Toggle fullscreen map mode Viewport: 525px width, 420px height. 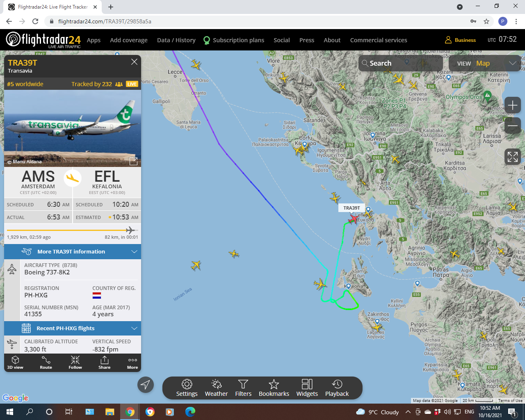coord(512,157)
